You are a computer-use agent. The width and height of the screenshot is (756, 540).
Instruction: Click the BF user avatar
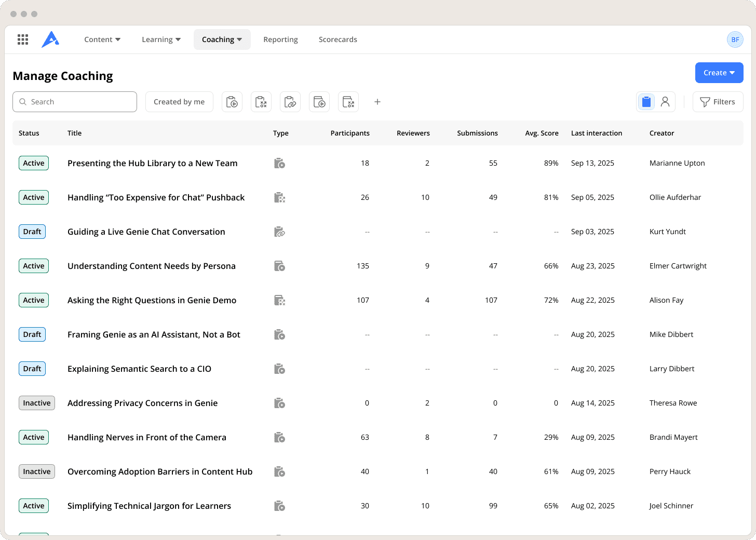[x=735, y=39]
